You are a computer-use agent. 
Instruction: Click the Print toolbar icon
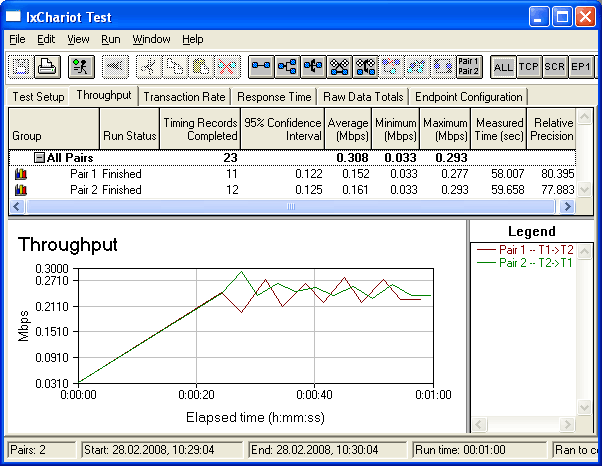coord(48,67)
